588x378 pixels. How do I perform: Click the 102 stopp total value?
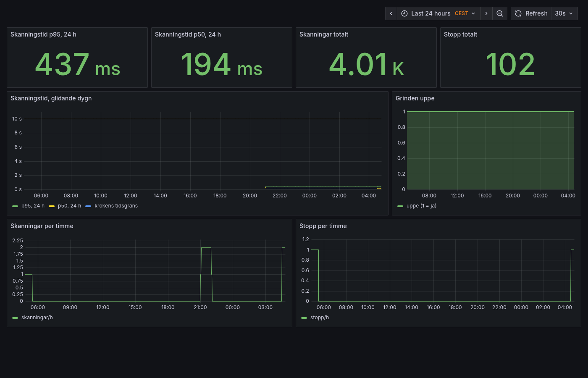pyautogui.click(x=510, y=65)
